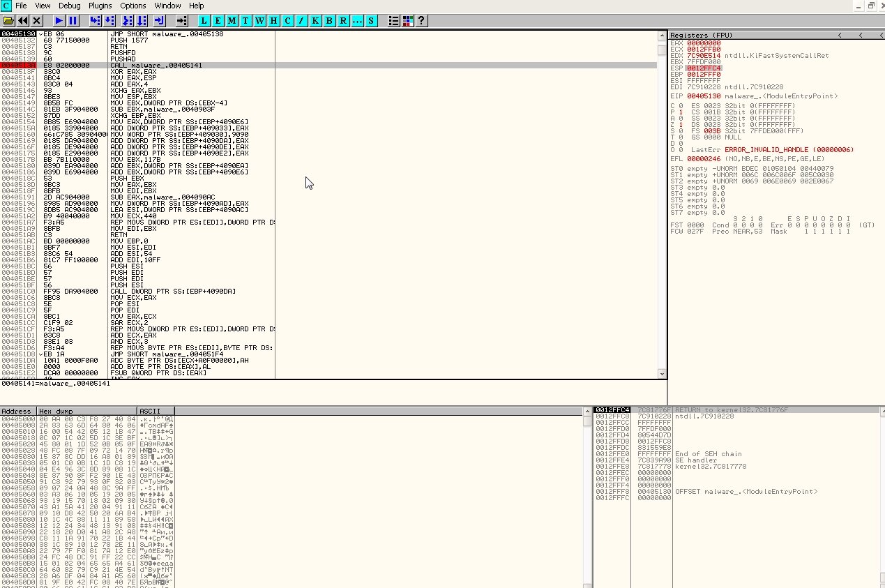885x588 pixels.
Task: Run the program with the play icon
Action: tap(59, 21)
